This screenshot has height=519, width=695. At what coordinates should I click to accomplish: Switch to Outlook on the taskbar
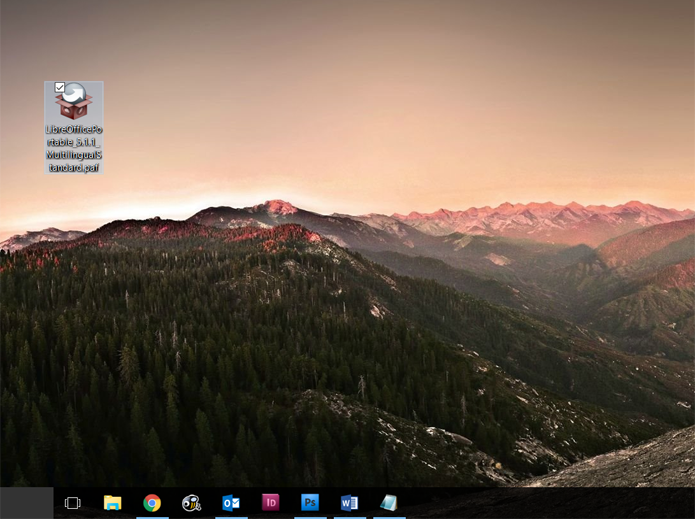(x=231, y=503)
